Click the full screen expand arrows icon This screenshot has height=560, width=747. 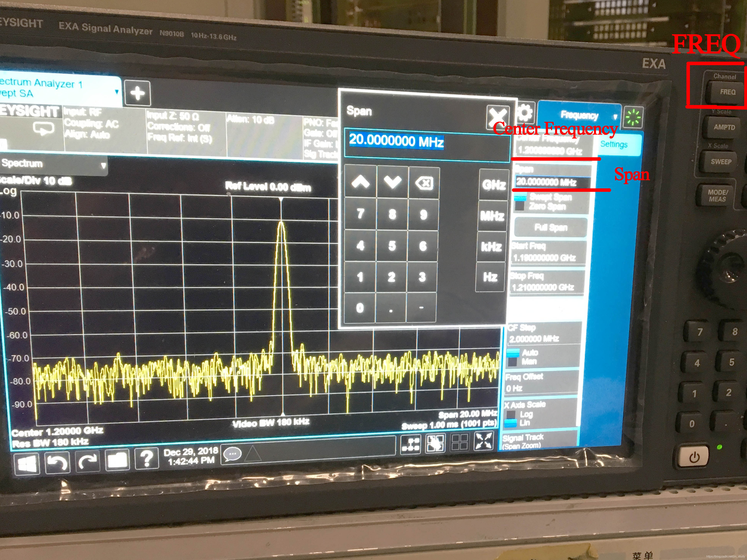[x=484, y=441]
